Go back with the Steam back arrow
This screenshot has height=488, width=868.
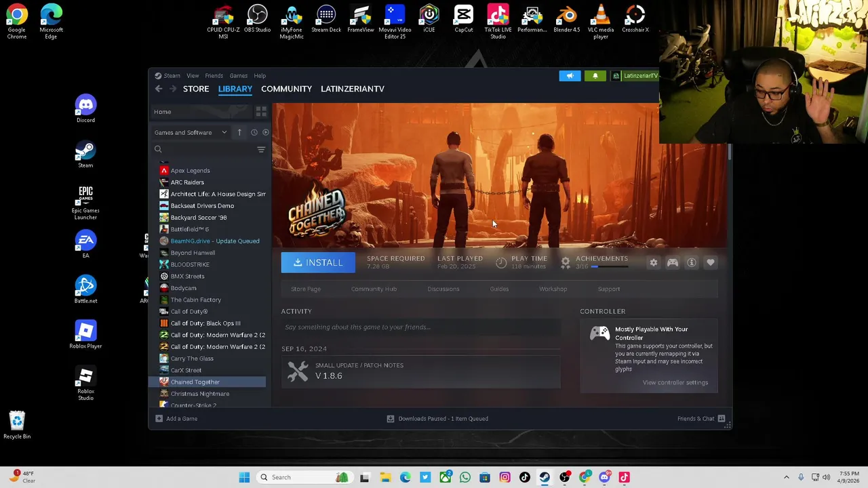click(x=159, y=89)
